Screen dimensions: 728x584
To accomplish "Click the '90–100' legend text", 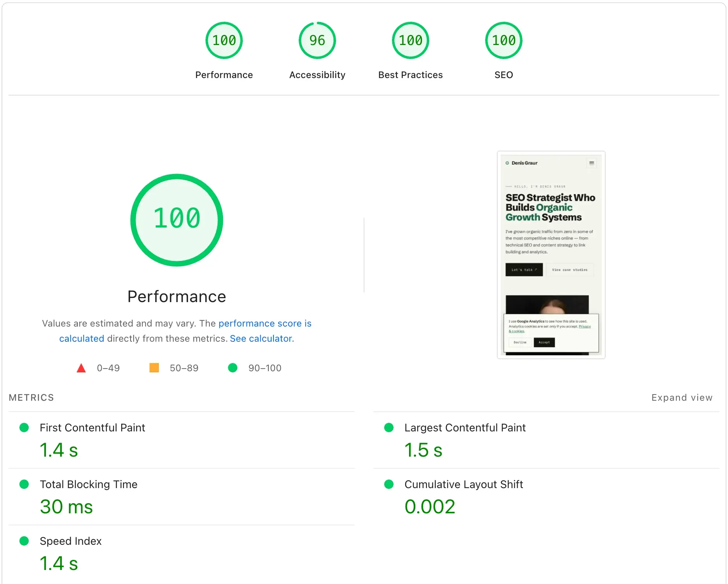I will pyautogui.click(x=265, y=368).
